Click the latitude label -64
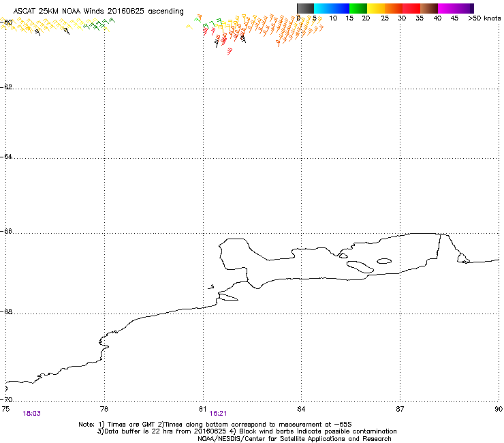This screenshot has width=504, height=443. 6,156
